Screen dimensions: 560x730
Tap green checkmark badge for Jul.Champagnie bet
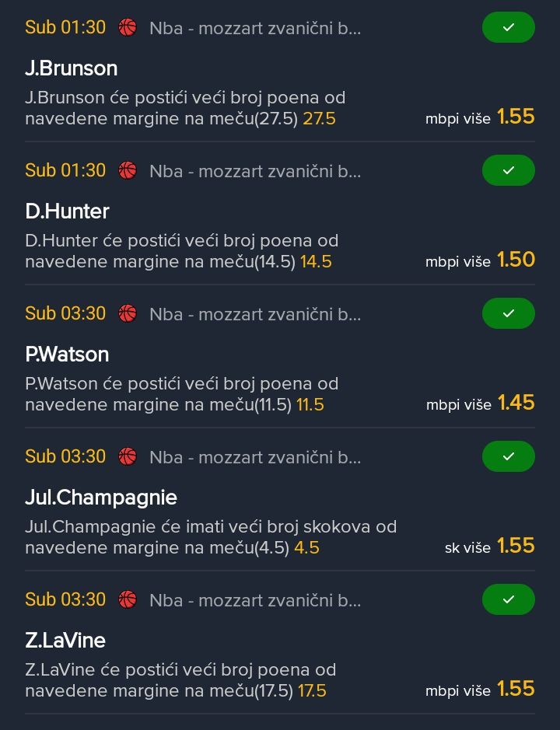pos(509,457)
